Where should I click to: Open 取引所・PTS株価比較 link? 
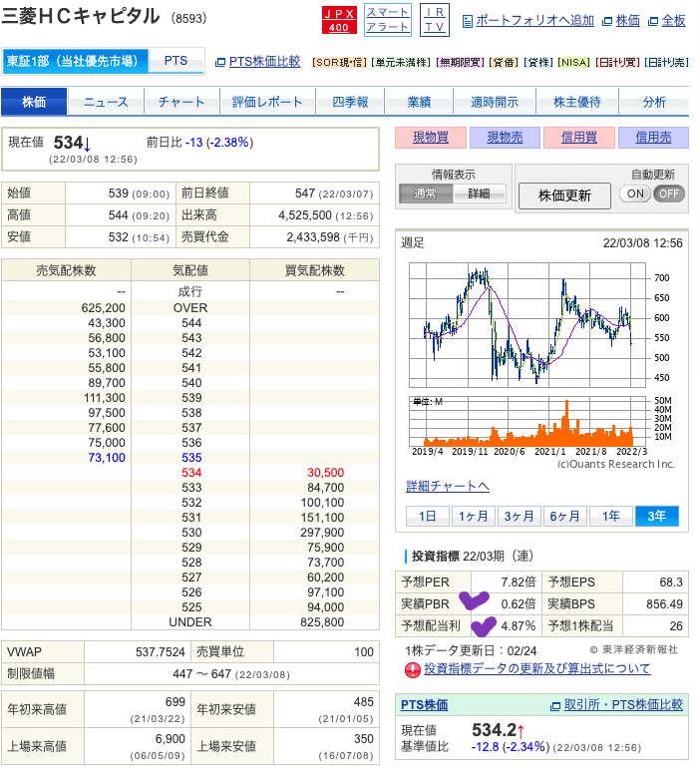tap(623, 705)
